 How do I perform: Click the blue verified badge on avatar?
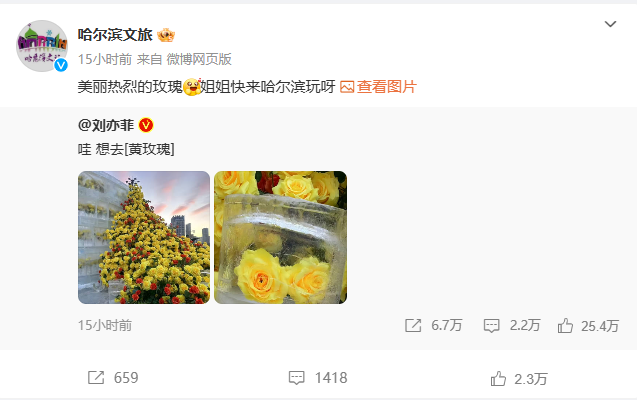point(61,65)
